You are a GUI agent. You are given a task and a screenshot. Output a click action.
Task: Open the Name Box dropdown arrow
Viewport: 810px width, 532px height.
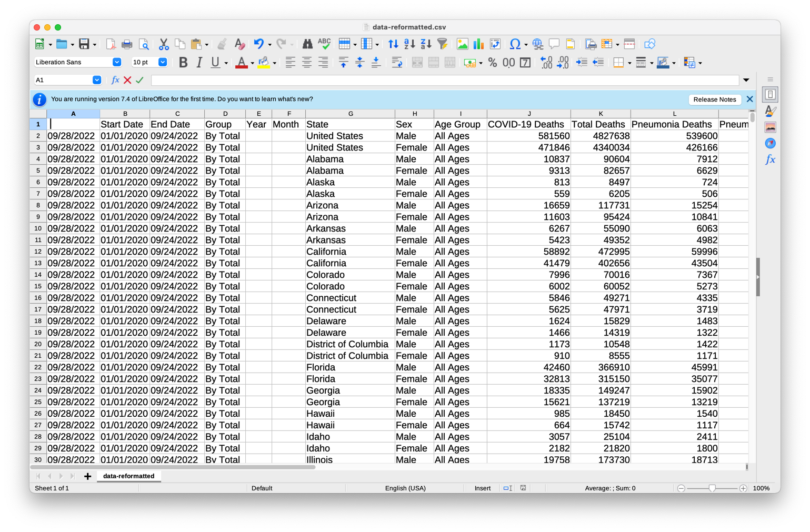tap(97, 80)
